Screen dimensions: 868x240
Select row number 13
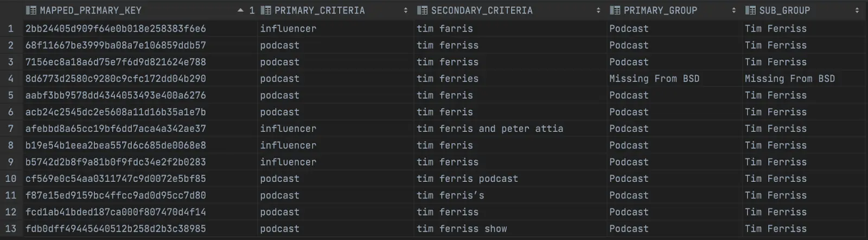[x=10, y=229]
